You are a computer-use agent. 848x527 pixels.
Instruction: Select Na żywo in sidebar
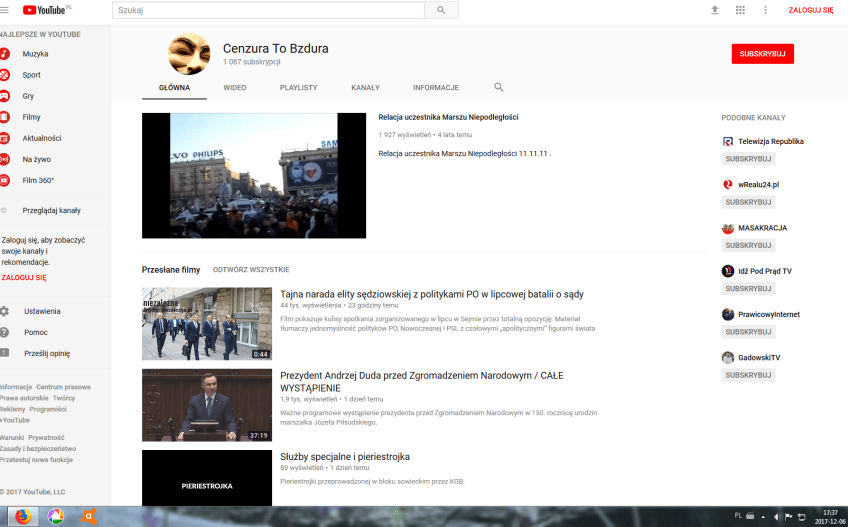(36, 159)
